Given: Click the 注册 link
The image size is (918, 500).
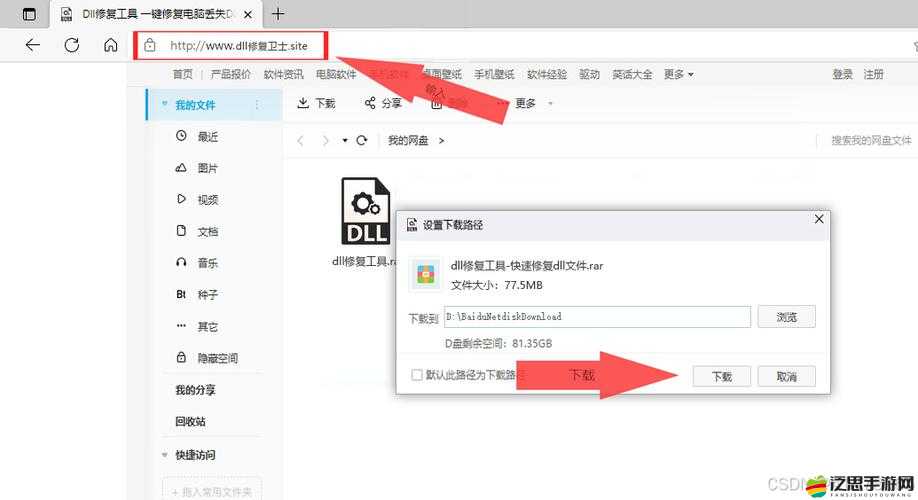Looking at the screenshot, I should click(x=874, y=74).
